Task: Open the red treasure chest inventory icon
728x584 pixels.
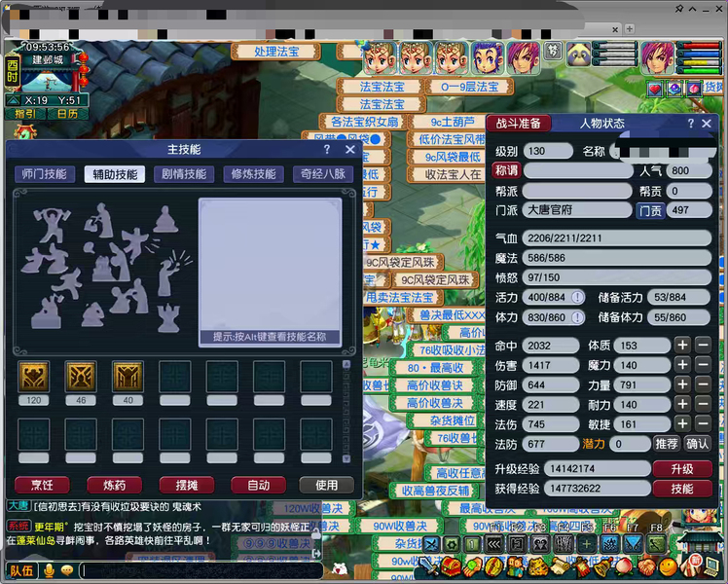Action: point(451,567)
